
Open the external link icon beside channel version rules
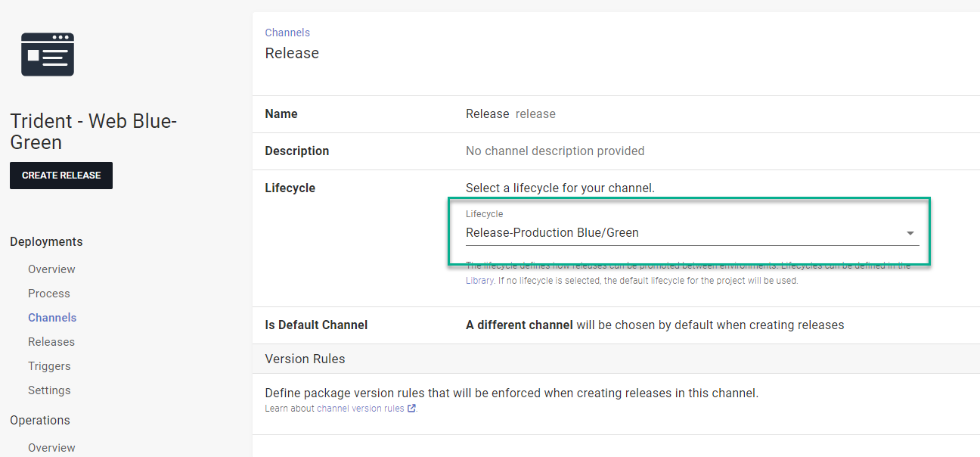pos(411,408)
